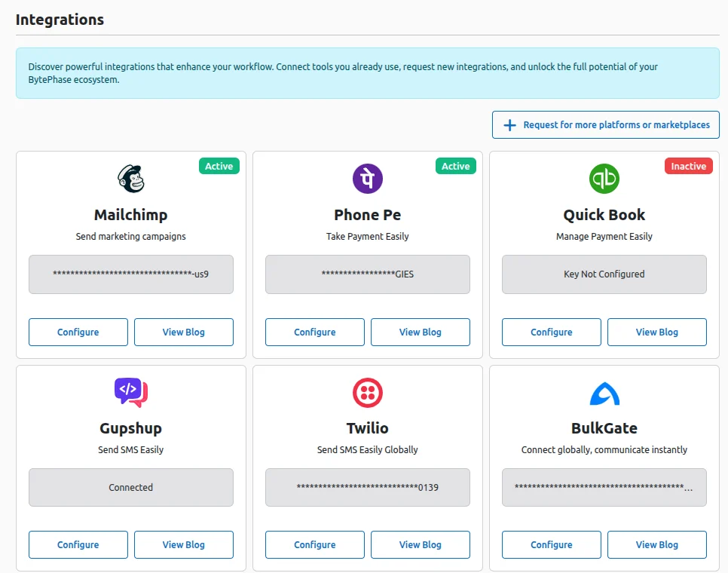The image size is (728, 573).
Task: Click 'Send SMS Easily Globally' description text
Action: [x=368, y=449]
